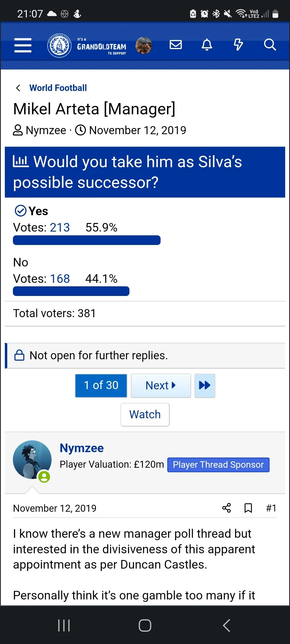View the 213 Yes voters list
The image size is (290, 644).
pos(60,228)
